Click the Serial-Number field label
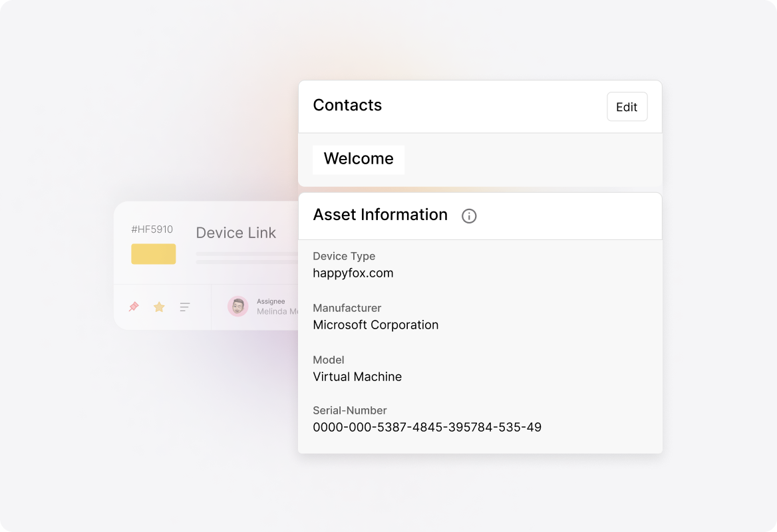The width and height of the screenshot is (777, 532). click(x=349, y=410)
